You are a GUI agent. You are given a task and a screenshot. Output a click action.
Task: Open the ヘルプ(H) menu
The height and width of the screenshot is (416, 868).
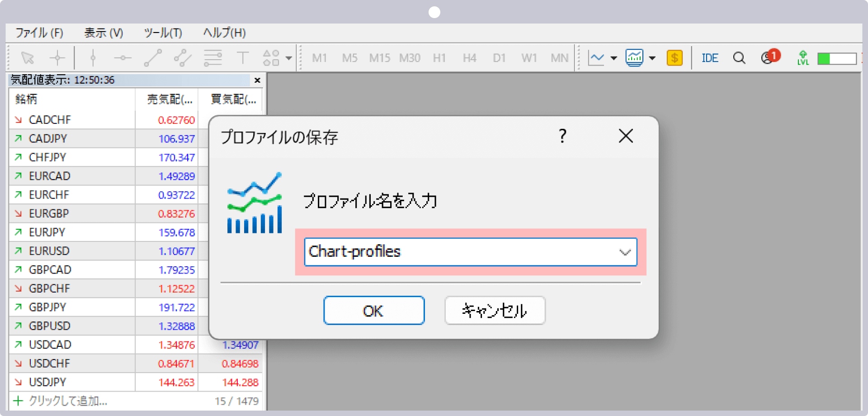[x=224, y=33]
